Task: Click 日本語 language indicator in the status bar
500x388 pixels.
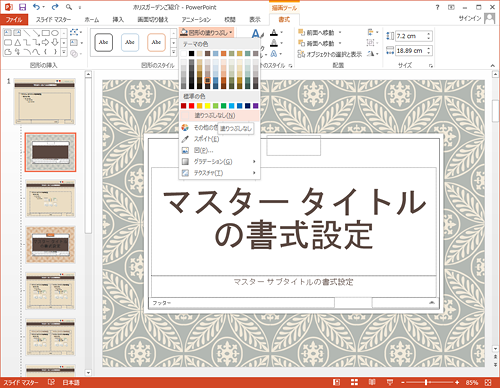Action: point(71,382)
